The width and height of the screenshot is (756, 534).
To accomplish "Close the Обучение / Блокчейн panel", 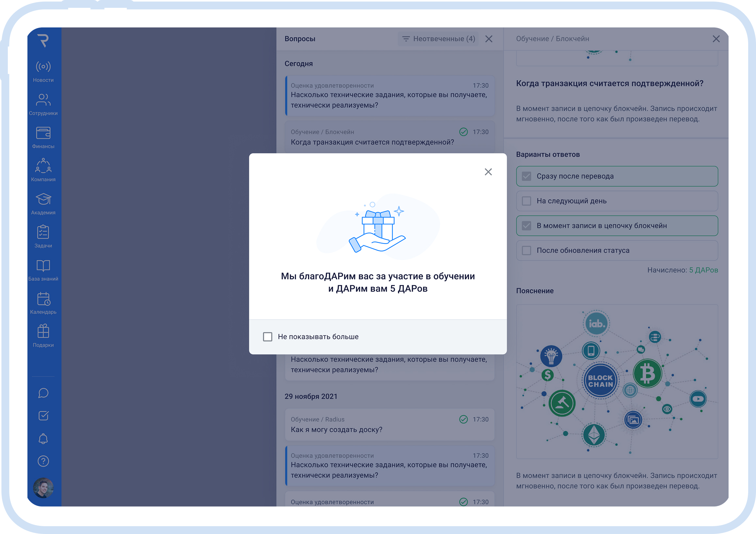I will pos(716,39).
